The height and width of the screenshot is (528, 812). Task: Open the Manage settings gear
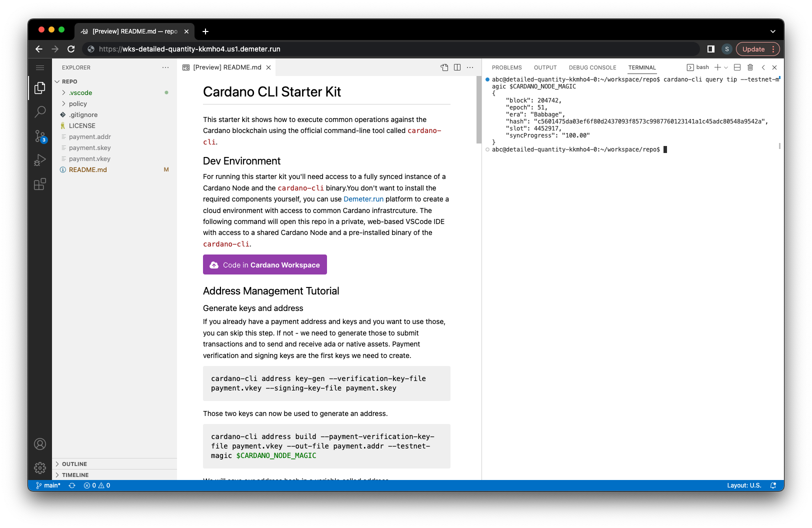click(x=40, y=468)
